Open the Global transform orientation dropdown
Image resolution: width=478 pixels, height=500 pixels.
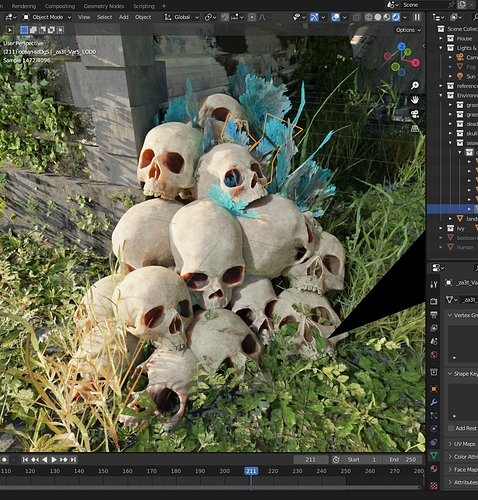click(x=182, y=17)
